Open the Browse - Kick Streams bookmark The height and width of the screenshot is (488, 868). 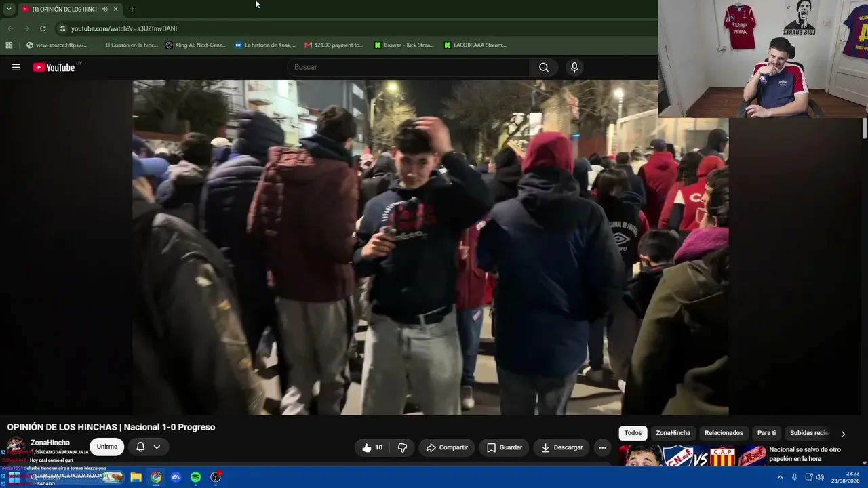click(x=404, y=45)
